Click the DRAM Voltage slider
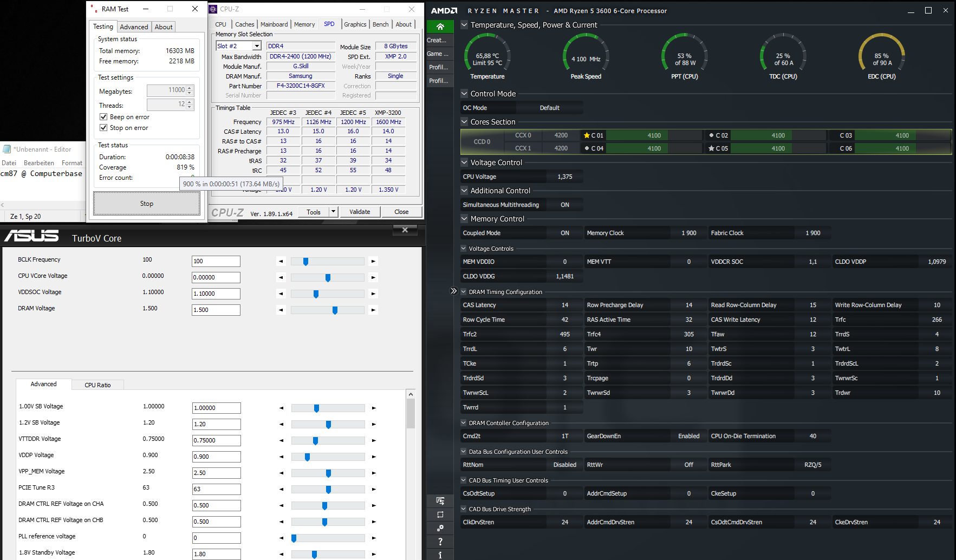 tap(327, 310)
